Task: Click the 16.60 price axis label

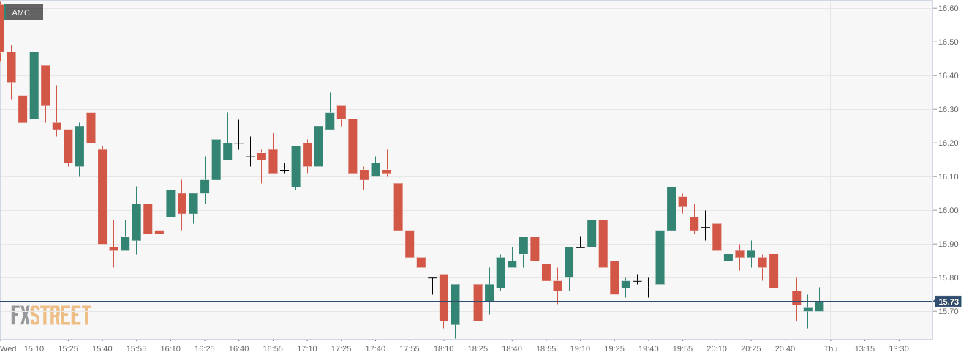Action: pos(949,8)
